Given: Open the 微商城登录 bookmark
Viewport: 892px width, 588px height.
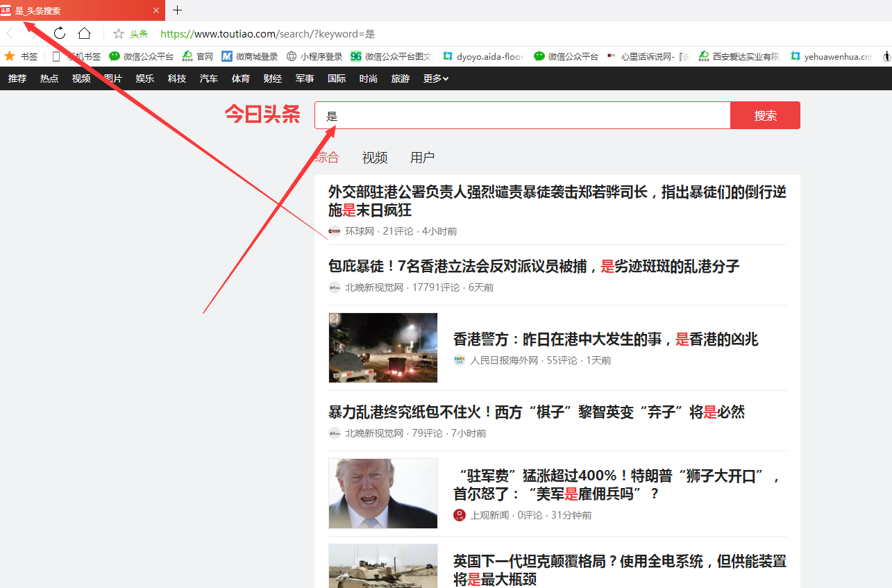Looking at the screenshot, I should 250,56.
